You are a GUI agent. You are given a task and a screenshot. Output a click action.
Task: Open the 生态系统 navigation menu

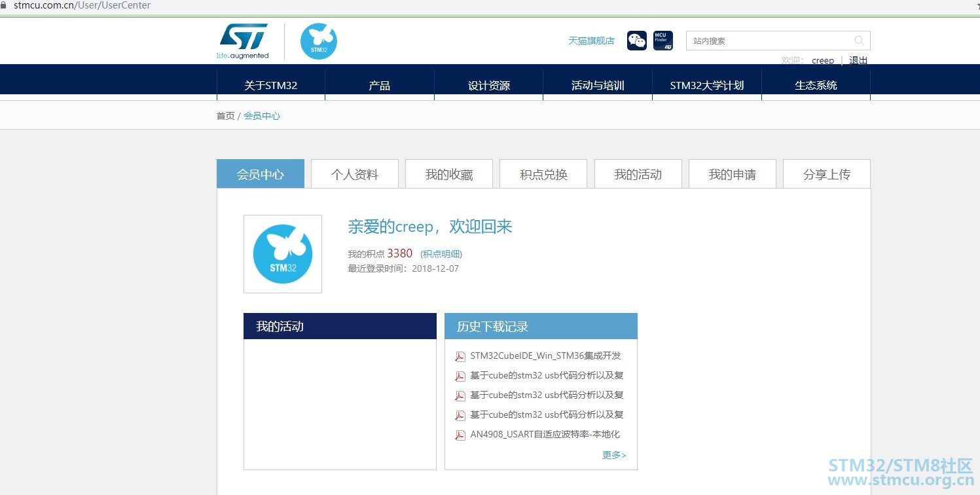pos(816,85)
